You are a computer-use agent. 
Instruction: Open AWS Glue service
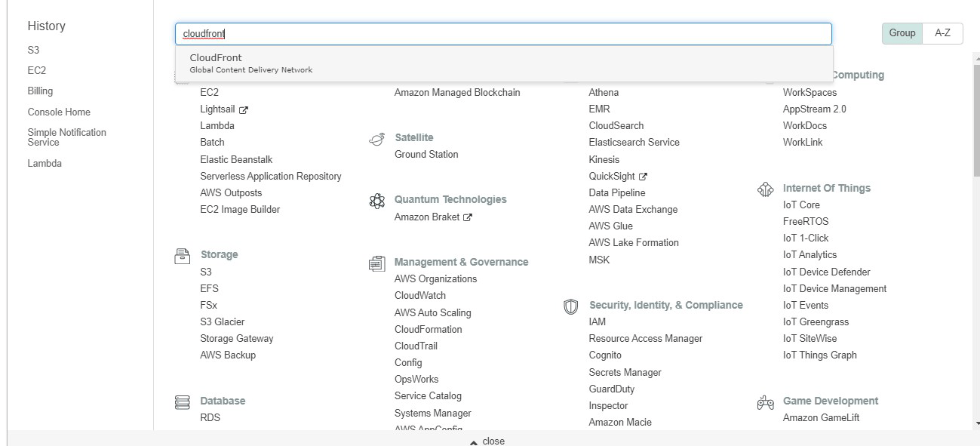tap(611, 226)
